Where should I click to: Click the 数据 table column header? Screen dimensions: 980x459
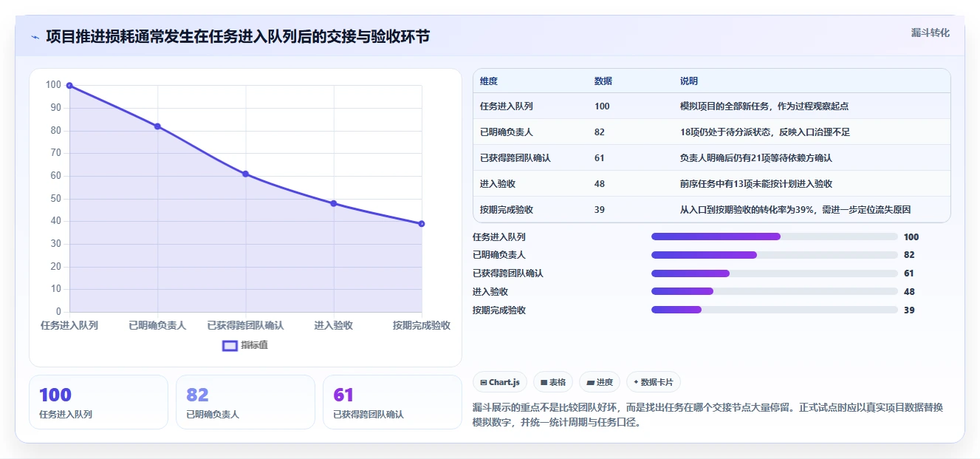(603, 81)
